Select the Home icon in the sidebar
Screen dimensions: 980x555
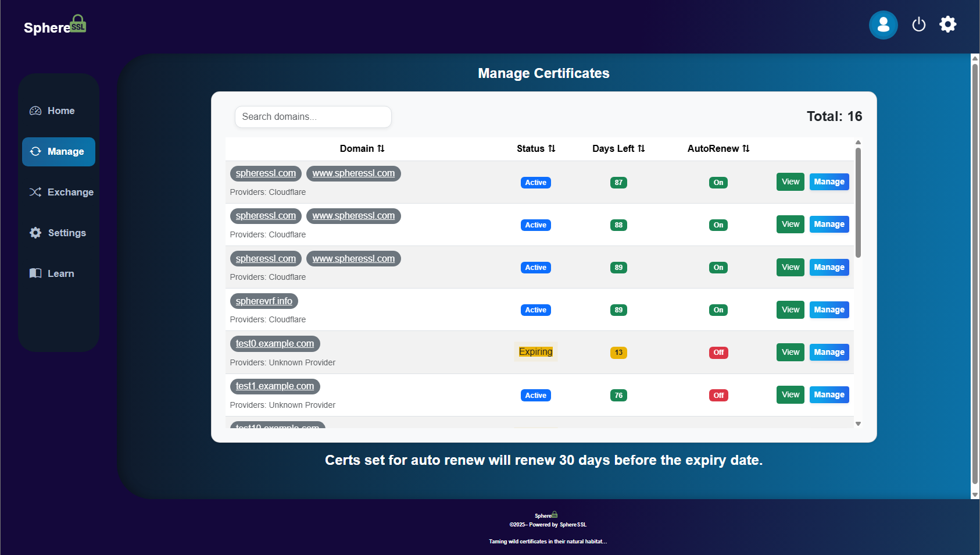point(35,110)
